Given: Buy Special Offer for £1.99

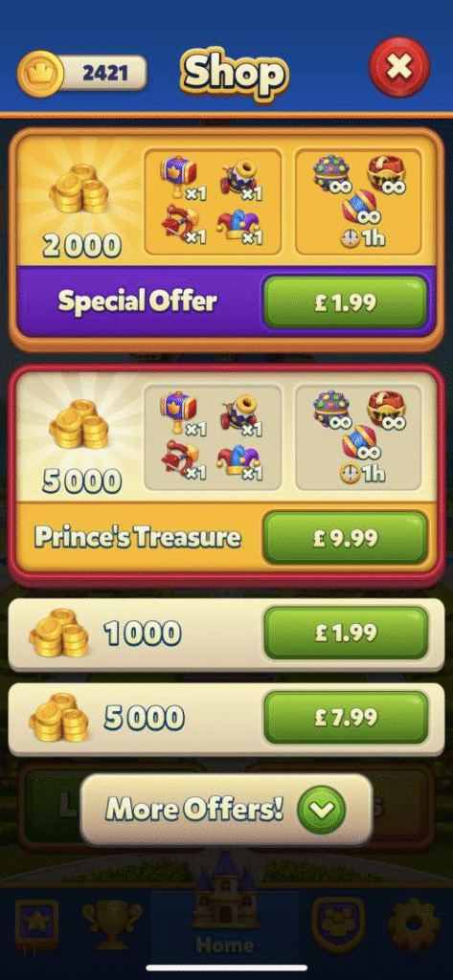Looking at the screenshot, I should pos(346,303).
